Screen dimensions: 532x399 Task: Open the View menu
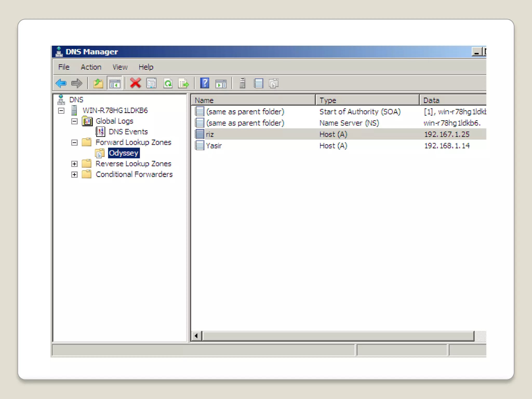pyautogui.click(x=120, y=67)
